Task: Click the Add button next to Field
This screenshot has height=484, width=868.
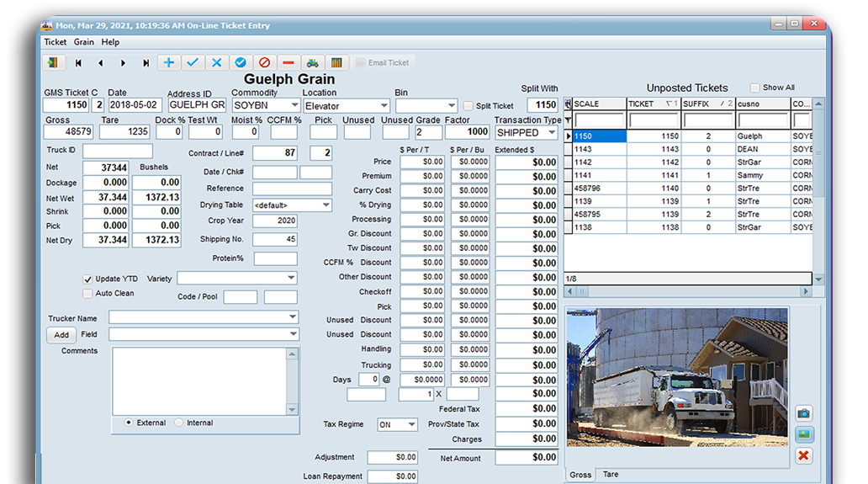Action: [61, 335]
